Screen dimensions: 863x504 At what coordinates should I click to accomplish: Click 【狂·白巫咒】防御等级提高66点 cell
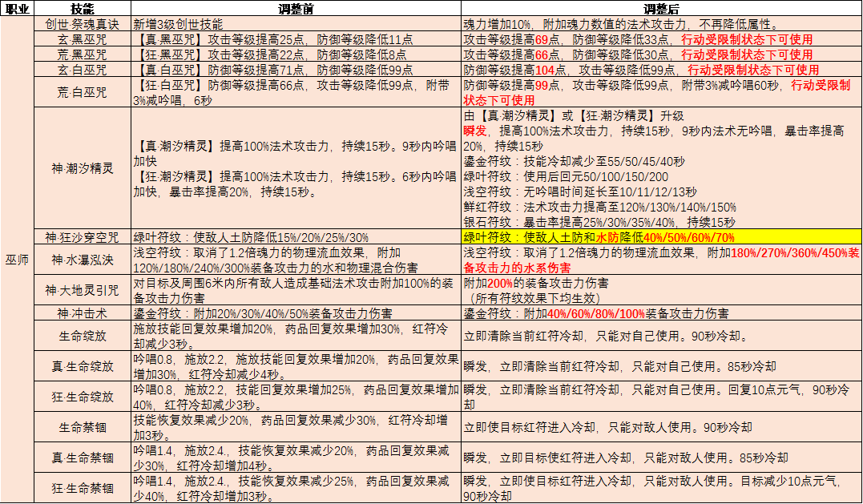296,92
